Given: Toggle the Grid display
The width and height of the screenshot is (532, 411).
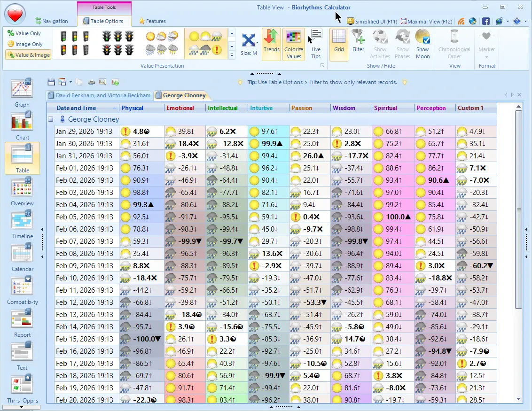Looking at the screenshot, I should [338, 43].
